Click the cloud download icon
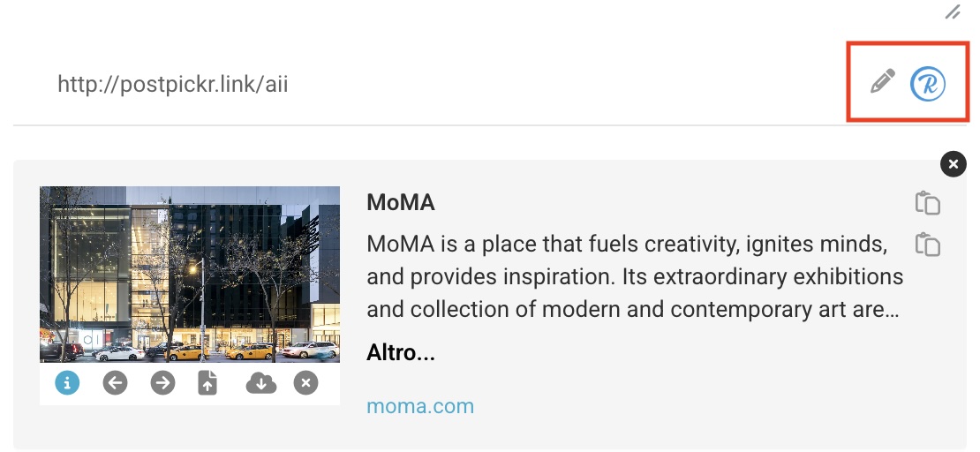The width and height of the screenshot is (980, 452). point(260,383)
